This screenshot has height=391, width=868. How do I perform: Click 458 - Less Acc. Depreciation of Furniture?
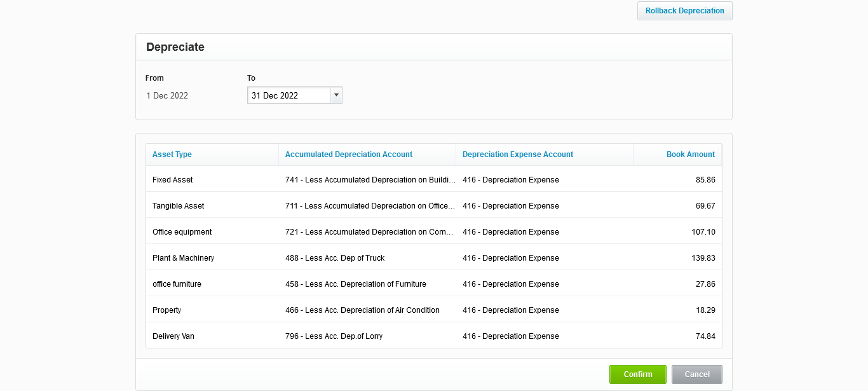point(356,284)
